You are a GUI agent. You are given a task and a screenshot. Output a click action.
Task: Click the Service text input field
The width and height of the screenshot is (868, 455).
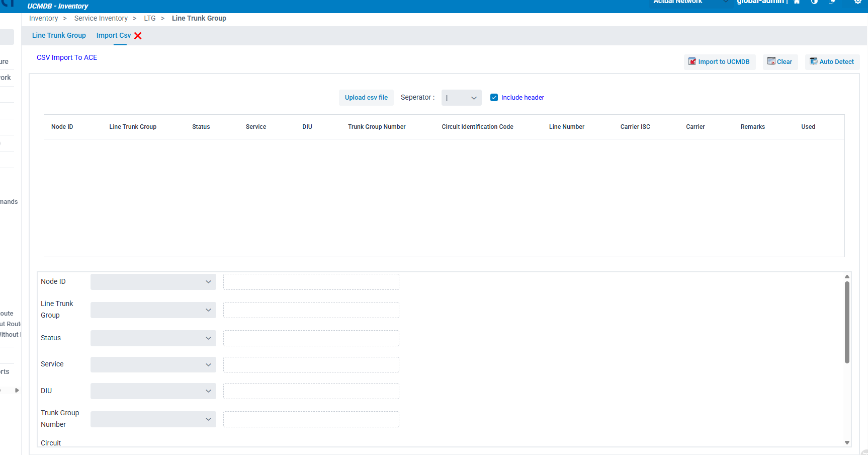click(x=311, y=365)
